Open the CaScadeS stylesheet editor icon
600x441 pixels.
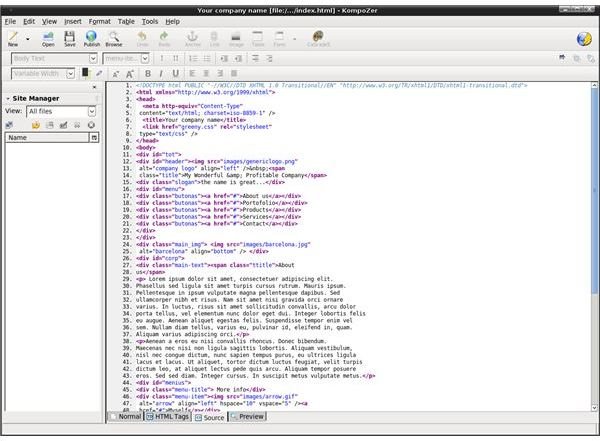[x=318, y=39]
